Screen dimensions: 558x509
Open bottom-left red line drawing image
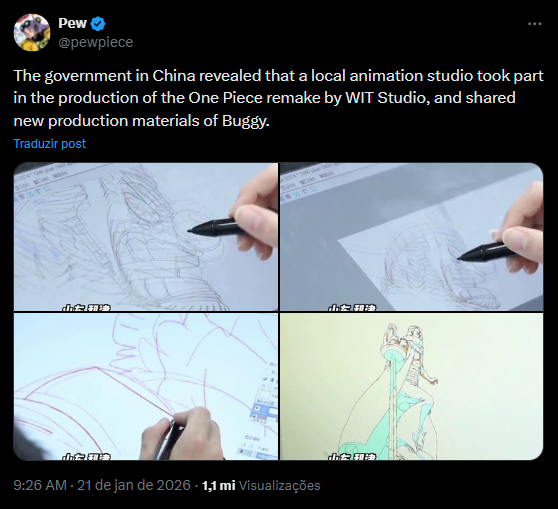point(146,387)
